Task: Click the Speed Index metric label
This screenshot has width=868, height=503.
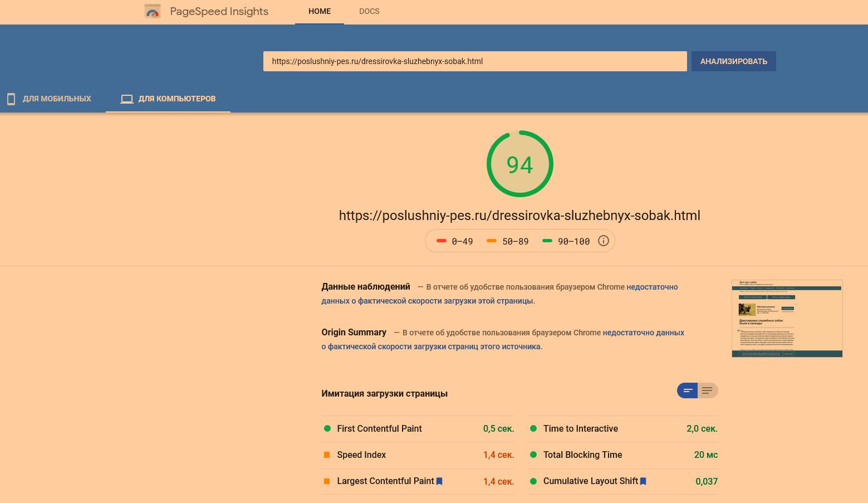Action: pos(361,455)
